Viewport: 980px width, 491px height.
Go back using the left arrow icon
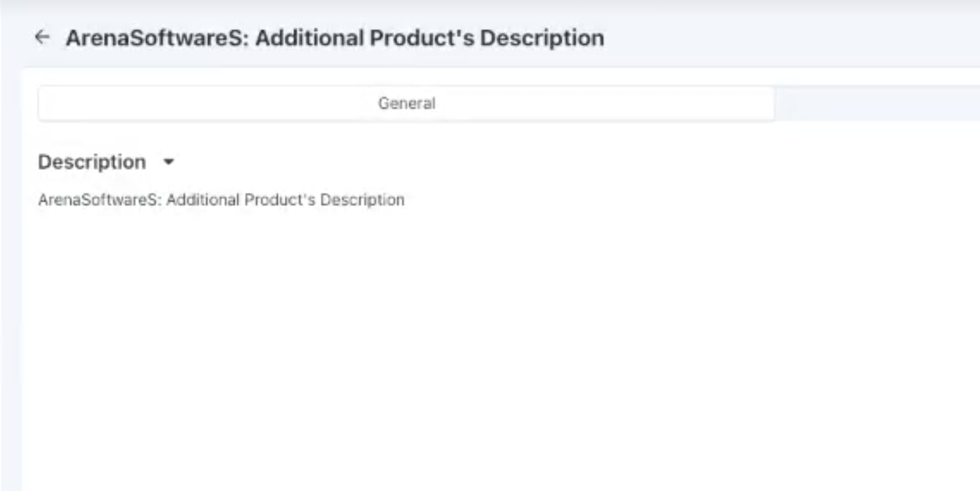[42, 37]
